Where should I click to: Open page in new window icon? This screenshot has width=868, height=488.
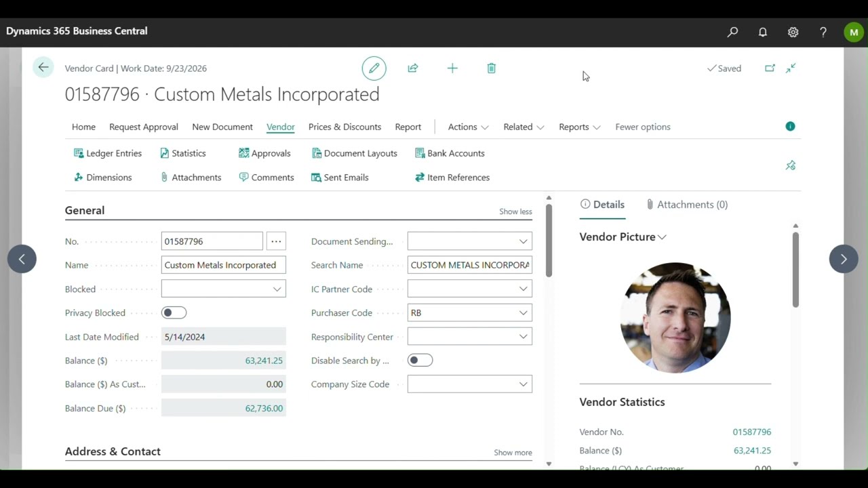coord(770,68)
